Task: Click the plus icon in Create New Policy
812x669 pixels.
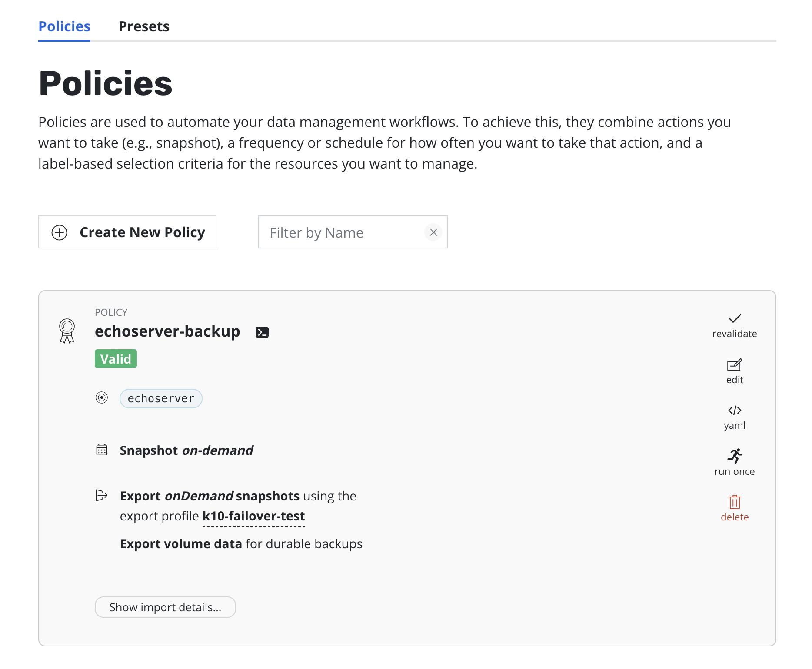Action: click(x=60, y=232)
